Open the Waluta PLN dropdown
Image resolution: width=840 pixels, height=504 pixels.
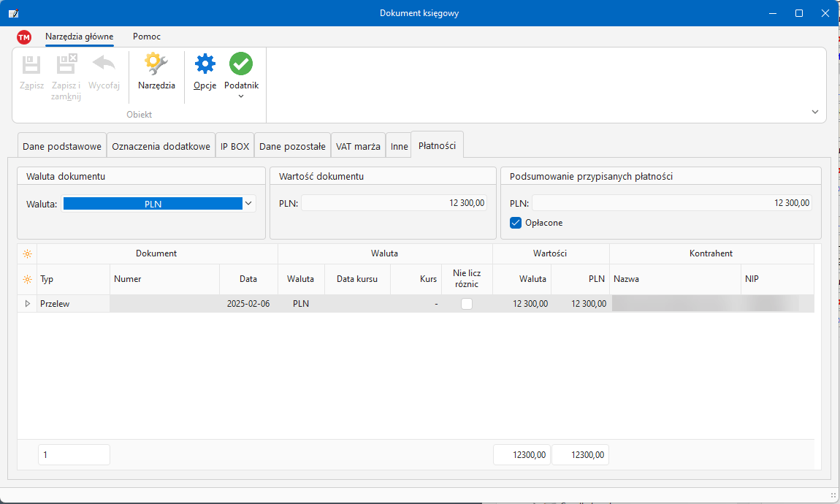[x=248, y=204]
